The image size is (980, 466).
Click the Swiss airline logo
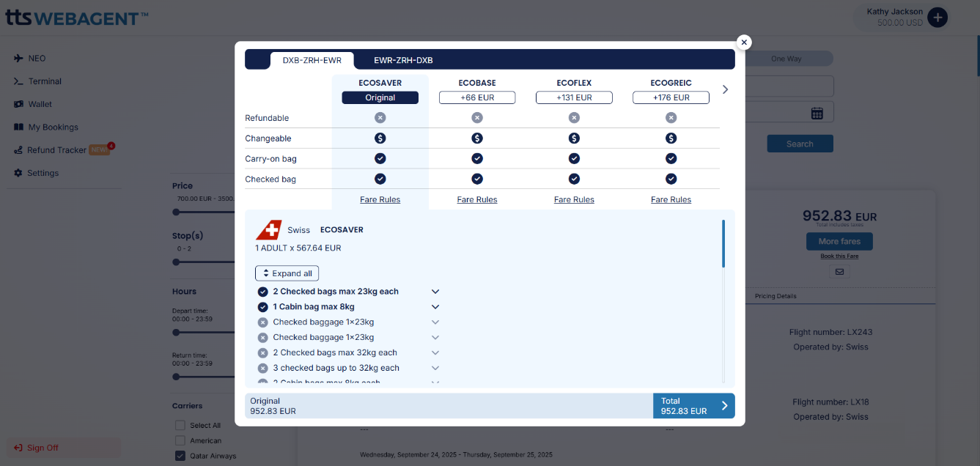(x=268, y=230)
